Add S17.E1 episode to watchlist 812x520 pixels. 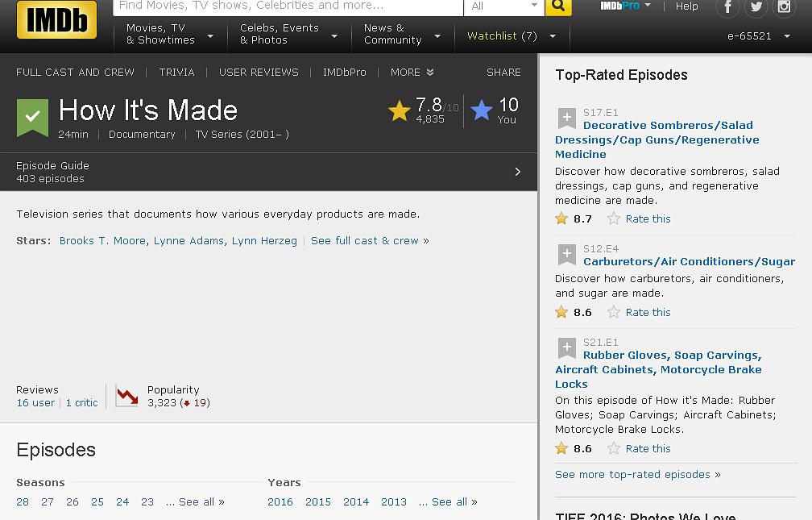point(566,118)
